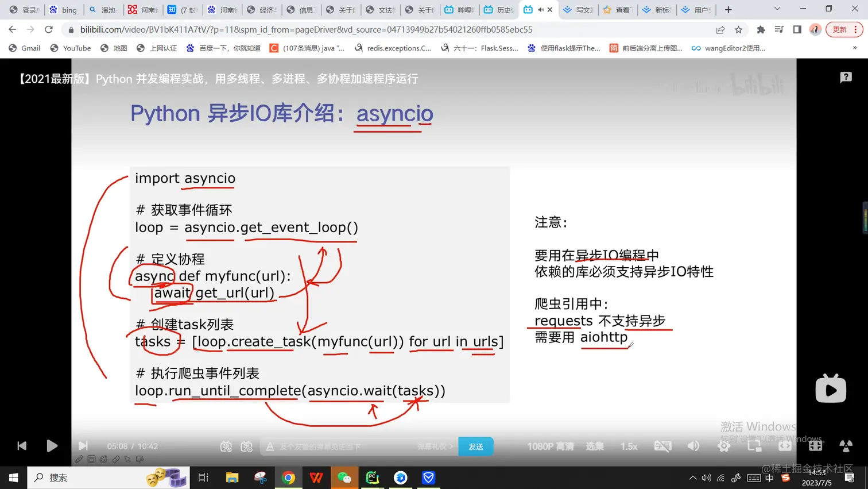Change the 1.5x playback speed

point(629,446)
